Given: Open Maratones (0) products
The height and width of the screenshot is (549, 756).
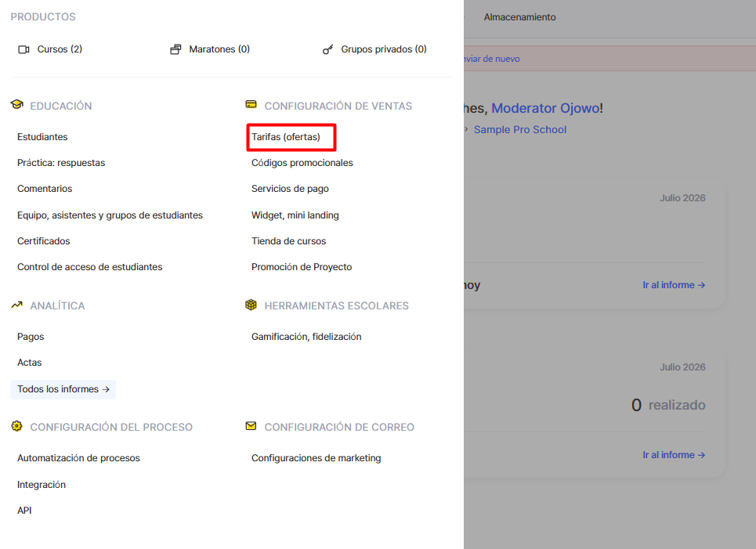Looking at the screenshot, I should tap(219, 49).
